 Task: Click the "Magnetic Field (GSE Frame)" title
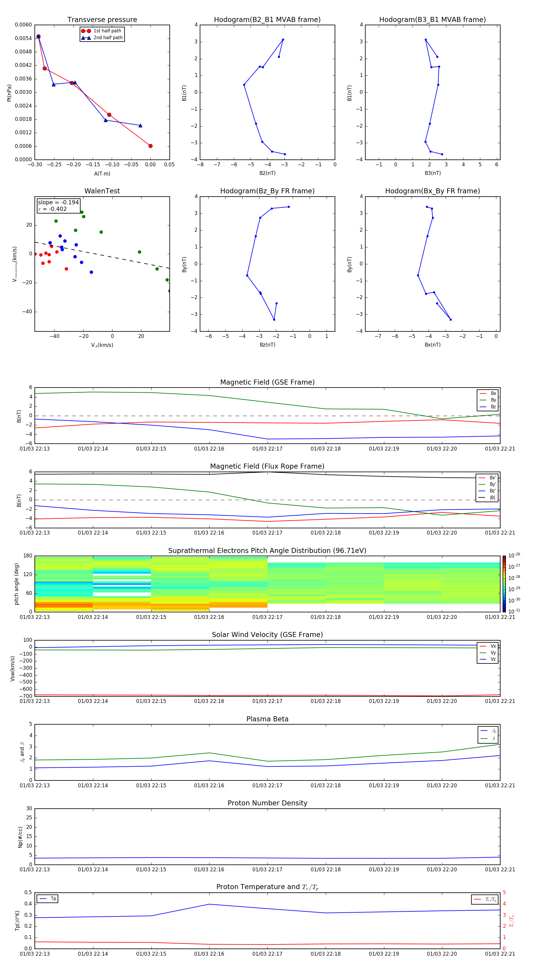click(267, 382)
